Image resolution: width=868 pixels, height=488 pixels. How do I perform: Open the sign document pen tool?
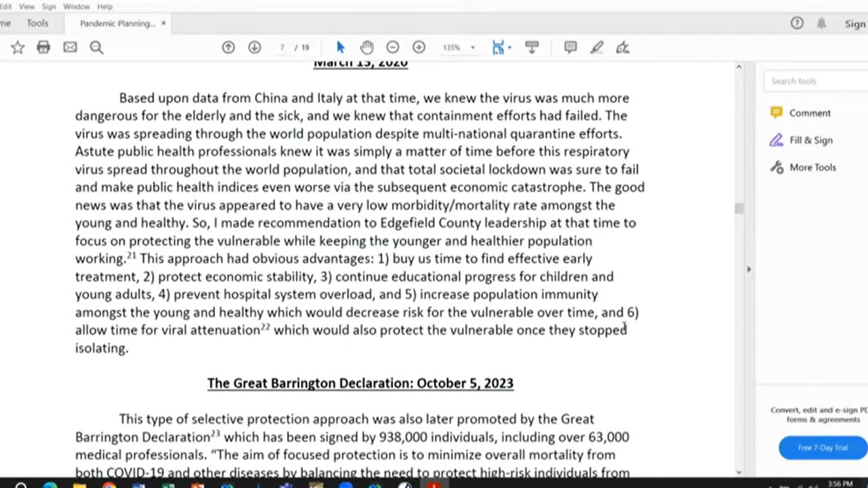point(623,47)
